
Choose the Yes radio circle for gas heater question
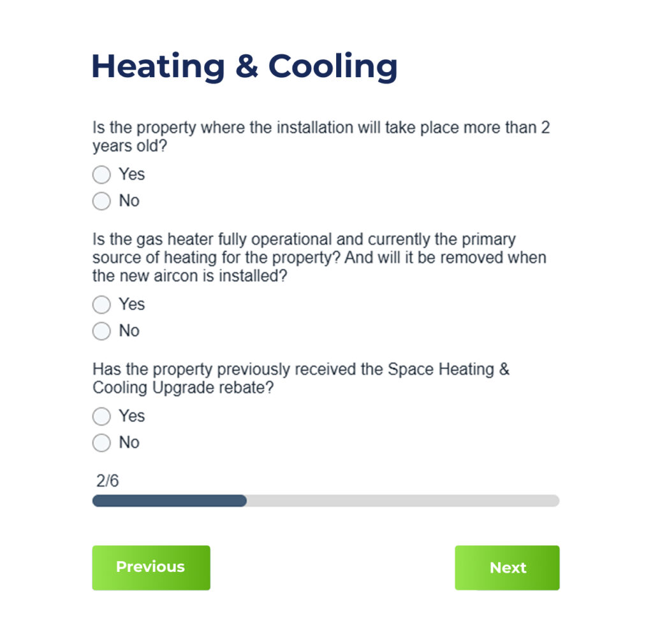101,305
